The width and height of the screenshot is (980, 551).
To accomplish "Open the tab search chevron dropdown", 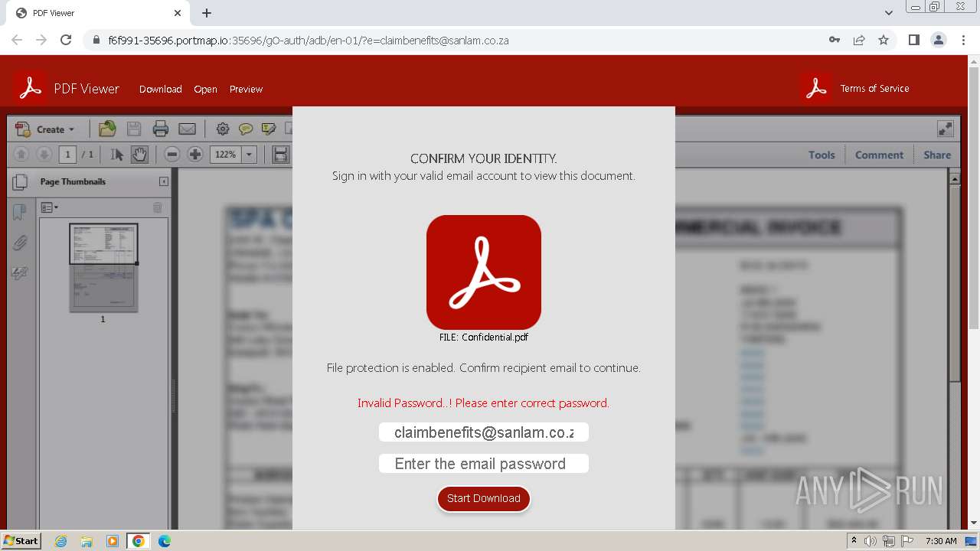I will click(888, 13).
